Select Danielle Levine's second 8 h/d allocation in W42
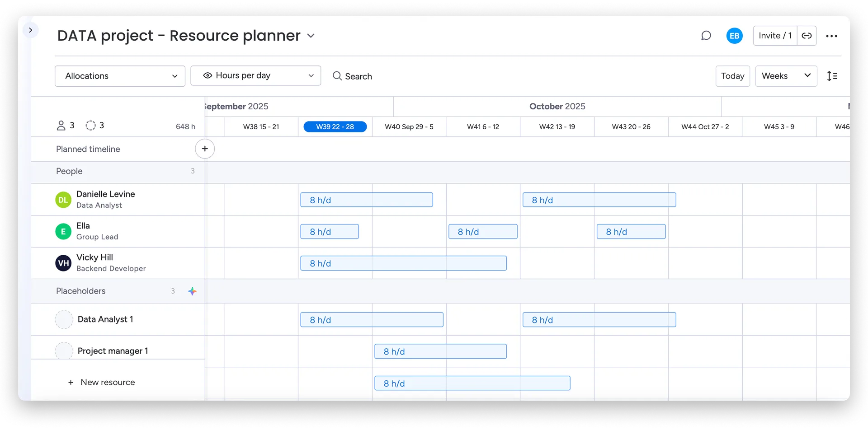The image size is (868, 430). pyautogui.click(x=599, y=200)
